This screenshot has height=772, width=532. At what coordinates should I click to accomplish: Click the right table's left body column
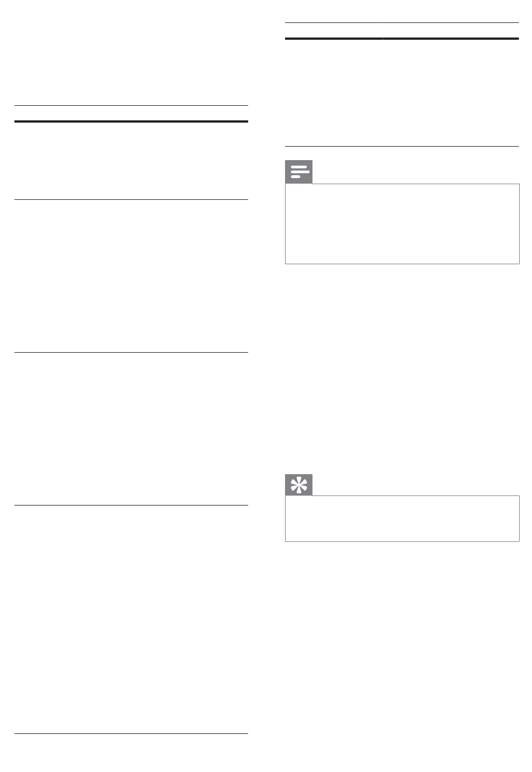pos(334,92)
